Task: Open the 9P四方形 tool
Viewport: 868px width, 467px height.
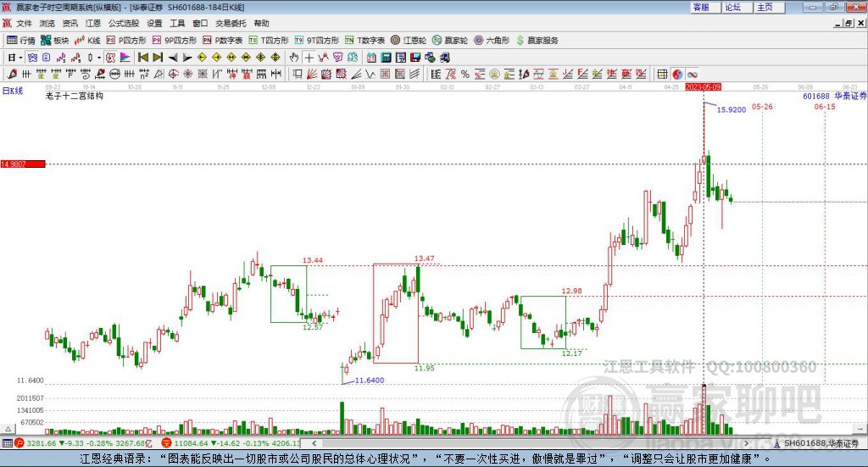Action: click(x=175, y=41)
